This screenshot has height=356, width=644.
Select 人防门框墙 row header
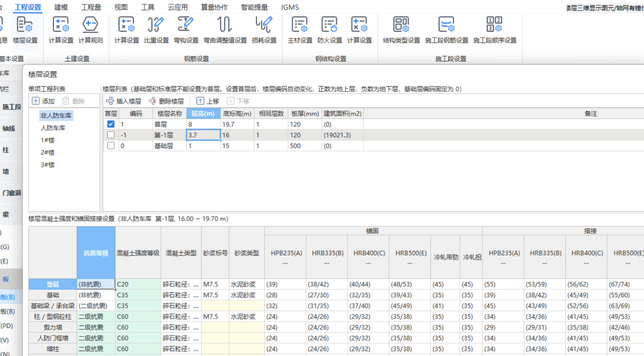click(53, 338)
